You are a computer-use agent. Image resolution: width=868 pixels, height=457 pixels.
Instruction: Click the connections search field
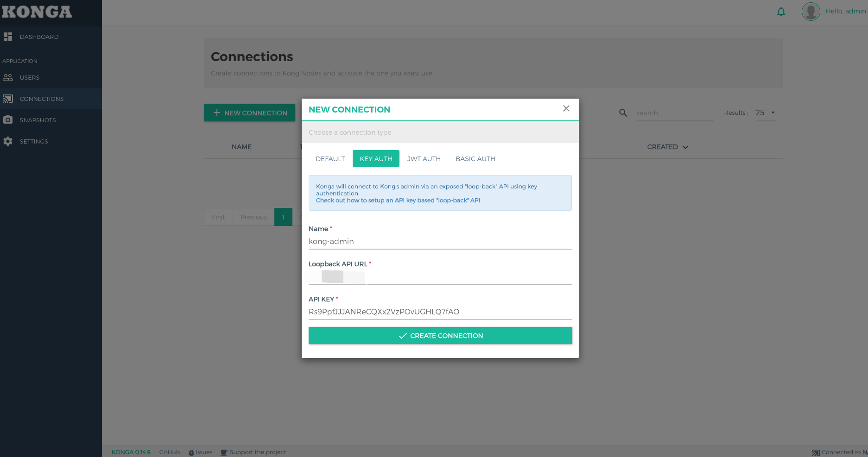click(x=675, y=113)
